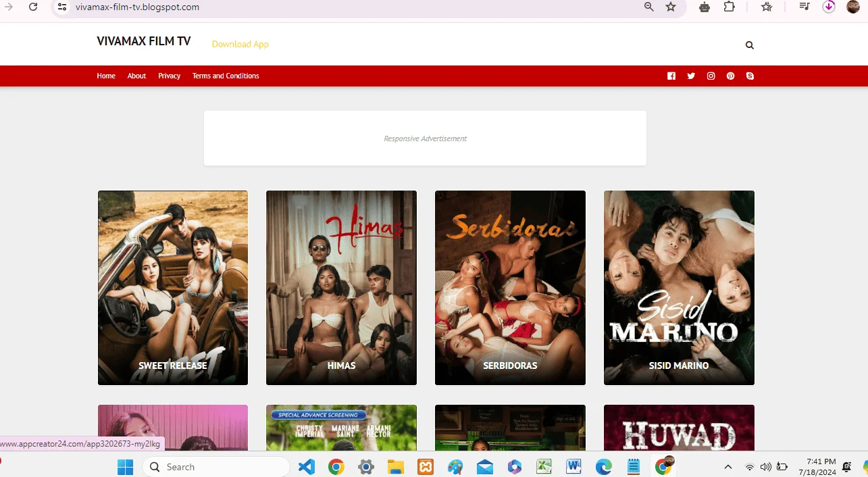
Task: Open the Sweet Release movie poster
Action: (x=173, y=288)
